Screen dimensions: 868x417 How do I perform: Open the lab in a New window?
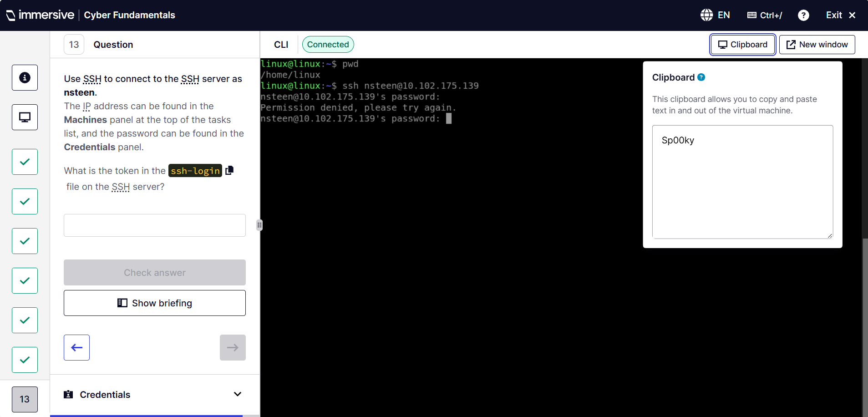[817, 44]
